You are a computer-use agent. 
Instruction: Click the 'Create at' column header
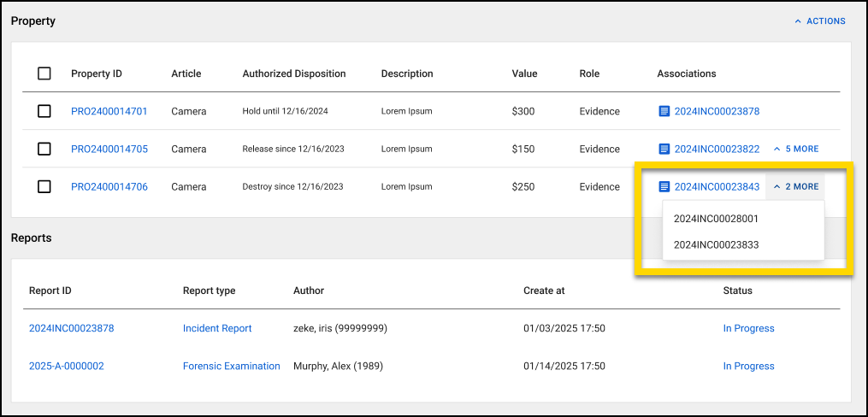click(x=544, y=291)
